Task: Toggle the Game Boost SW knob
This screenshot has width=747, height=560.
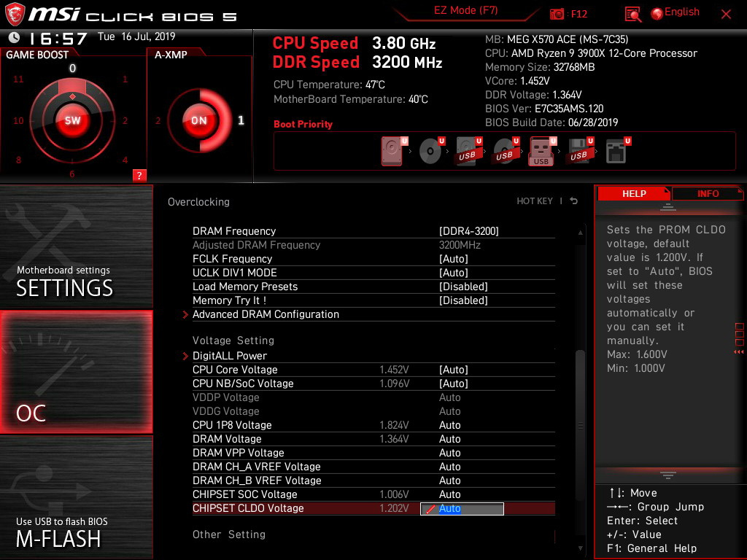Action: (x=72, y=120)
